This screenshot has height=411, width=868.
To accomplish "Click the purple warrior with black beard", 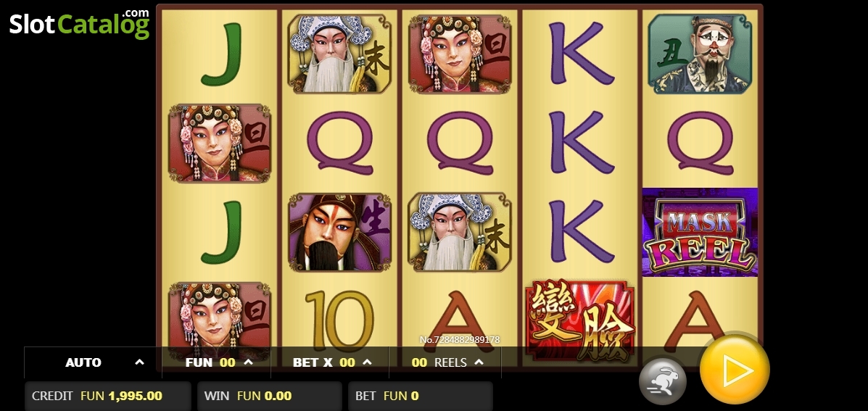I will 340,233.
